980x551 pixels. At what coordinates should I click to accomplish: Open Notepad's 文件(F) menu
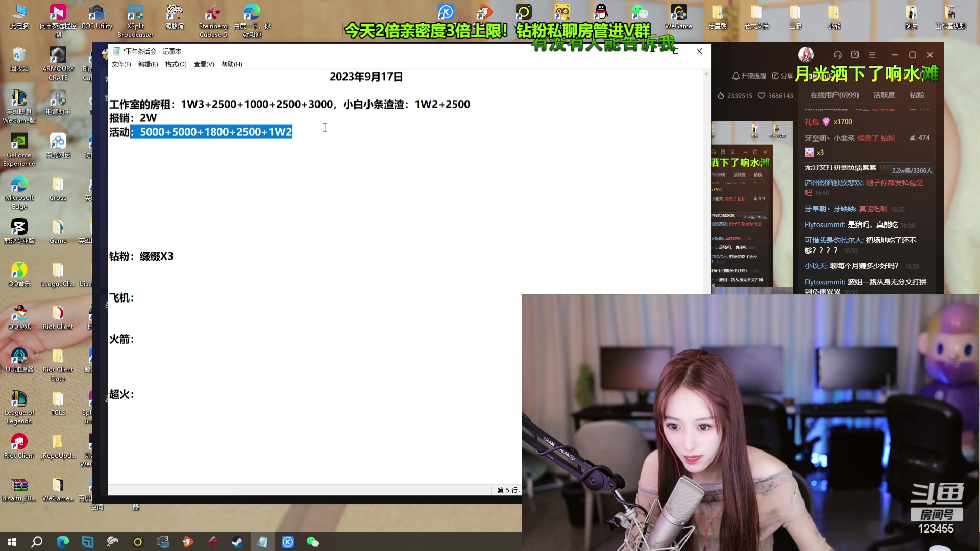(x=121, y=64)
